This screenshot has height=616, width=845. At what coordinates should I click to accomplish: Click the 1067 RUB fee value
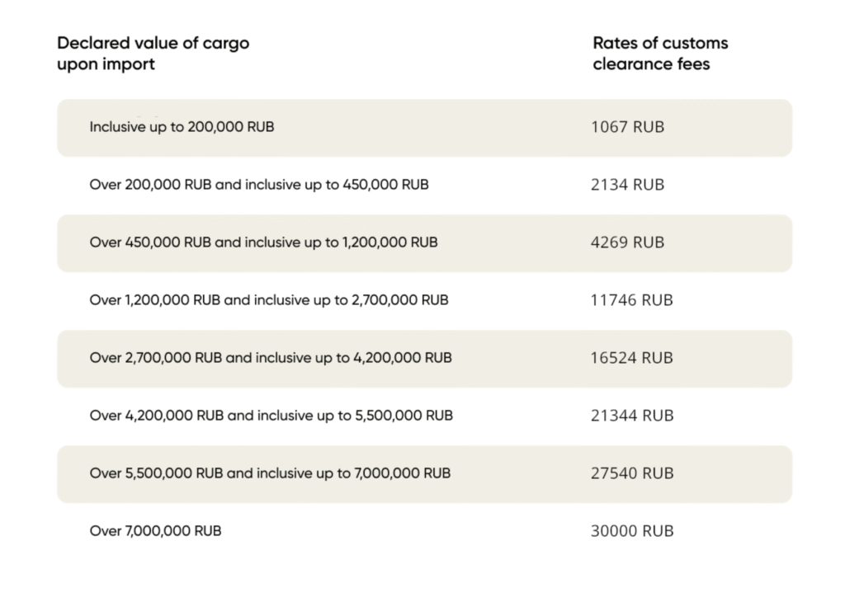pyautogui.click(x=627, y=128)
